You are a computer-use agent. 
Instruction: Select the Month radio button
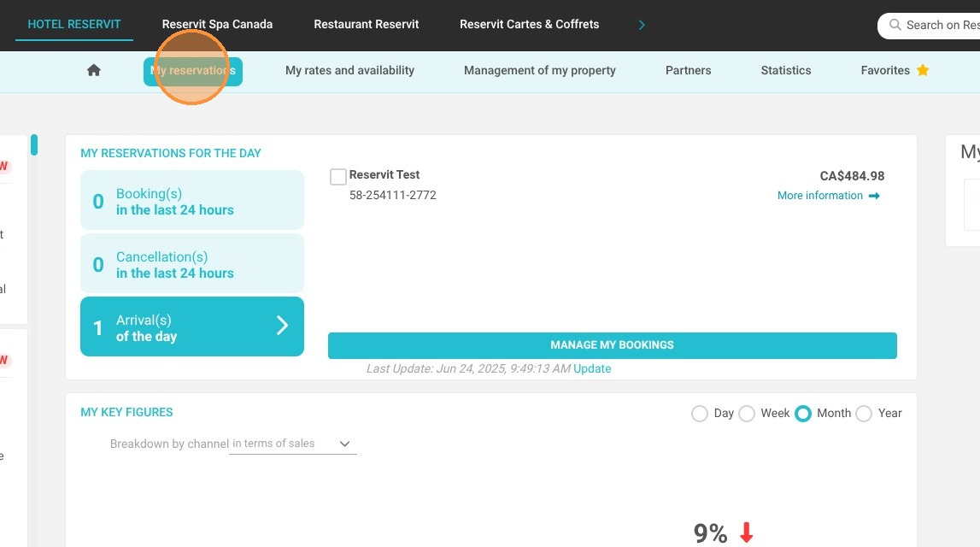click(x=803, y=413)
